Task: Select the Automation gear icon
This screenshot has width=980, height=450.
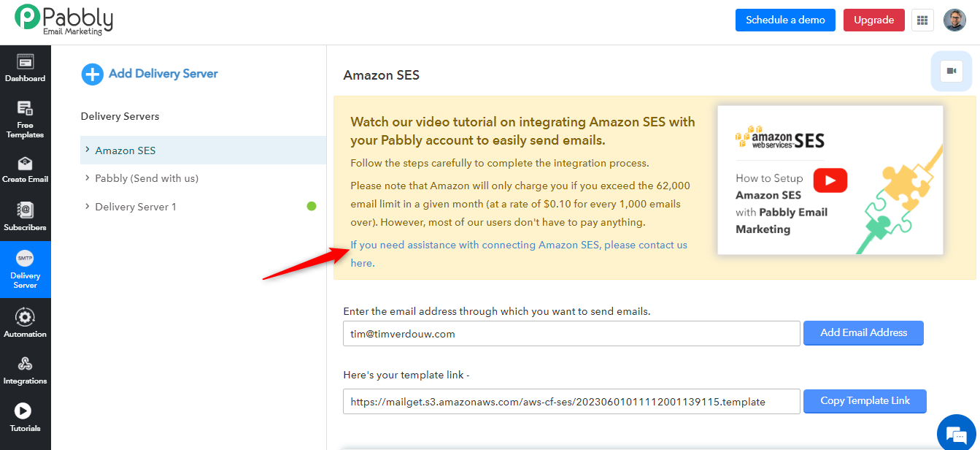Action: pyautogui.click(x=26, y=317)
